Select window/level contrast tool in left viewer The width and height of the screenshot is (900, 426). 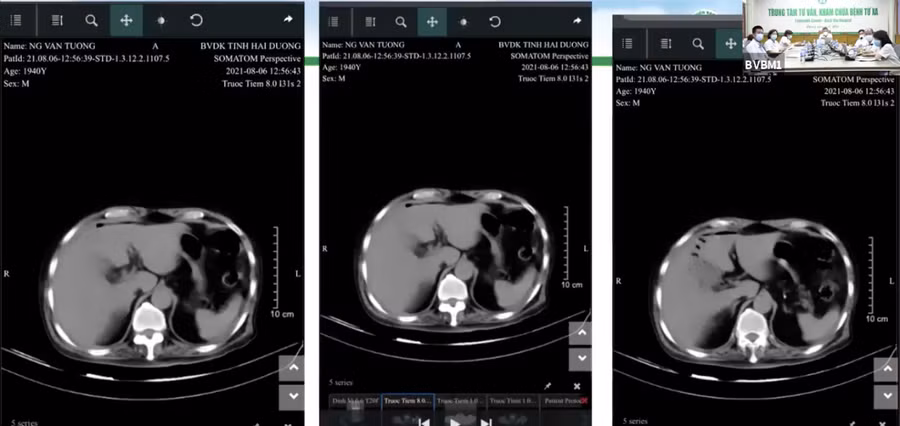click(161, 19)
